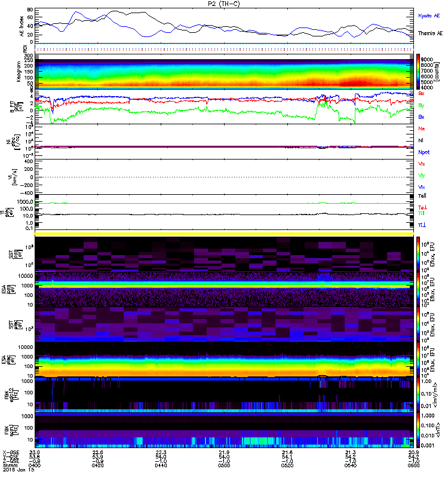Click the hhmm row label
The height and width of the screenshot is (478, 448).
pos(10,465)
